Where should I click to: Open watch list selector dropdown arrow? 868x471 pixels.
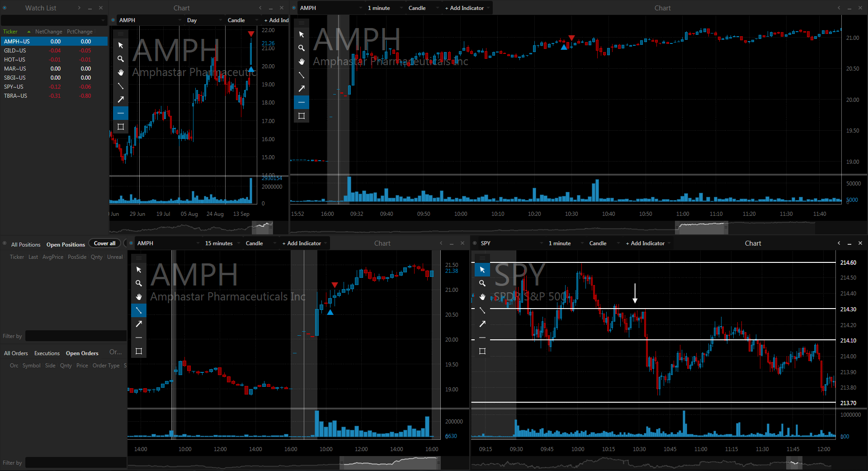tap(103, 20)
